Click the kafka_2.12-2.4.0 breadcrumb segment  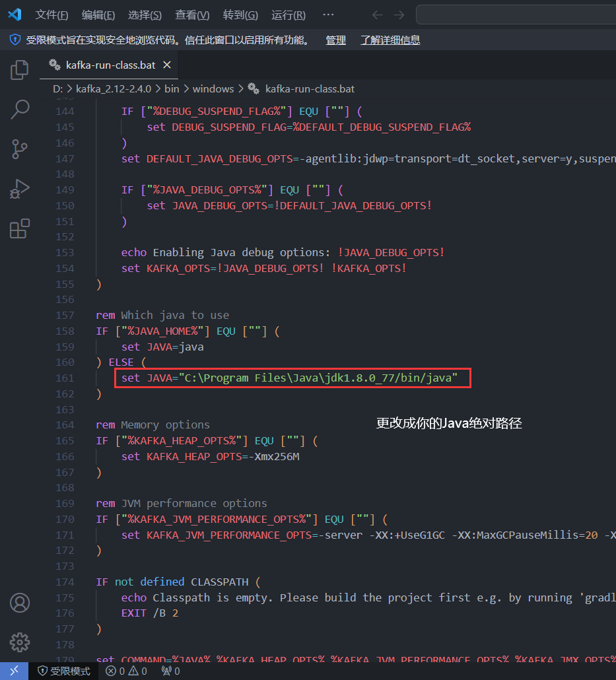tap(114, 89)
